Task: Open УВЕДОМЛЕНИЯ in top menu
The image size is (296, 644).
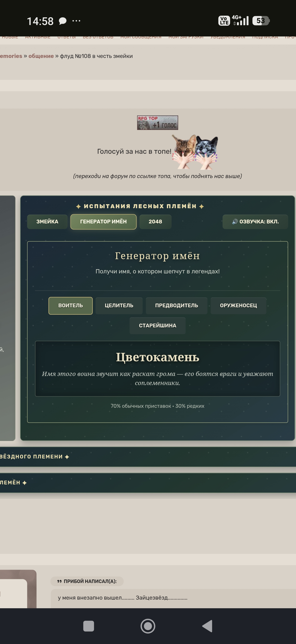Action: click(228, 37)
